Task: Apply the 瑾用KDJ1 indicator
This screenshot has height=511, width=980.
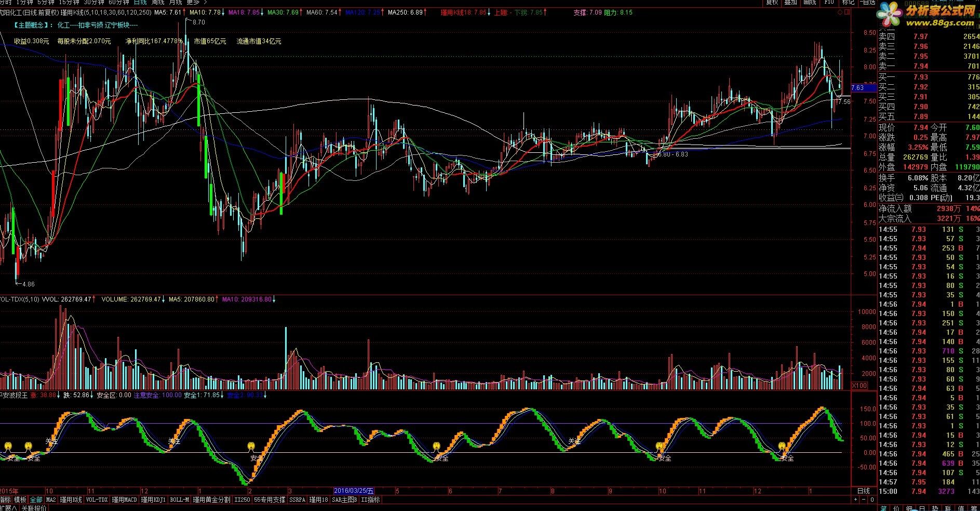Action: pos(153,500)
